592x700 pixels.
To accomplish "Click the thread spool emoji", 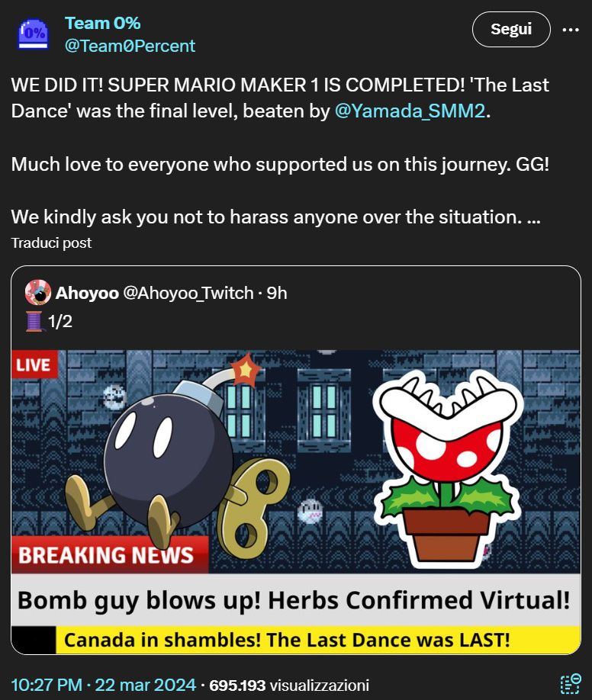I will coord(34,322).
